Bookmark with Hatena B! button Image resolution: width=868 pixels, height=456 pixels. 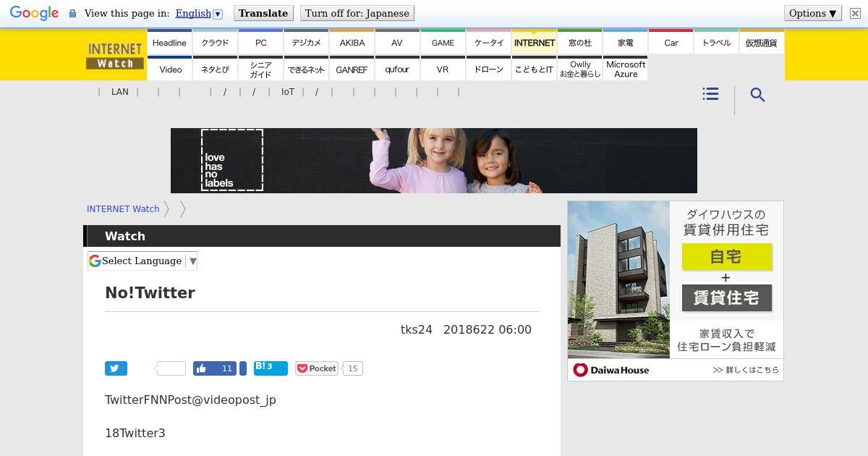[x=271, y=368]
